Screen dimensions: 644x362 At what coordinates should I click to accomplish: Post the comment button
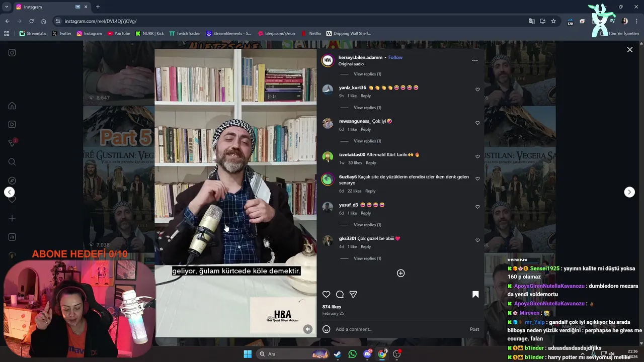click(x=474, y=329)
